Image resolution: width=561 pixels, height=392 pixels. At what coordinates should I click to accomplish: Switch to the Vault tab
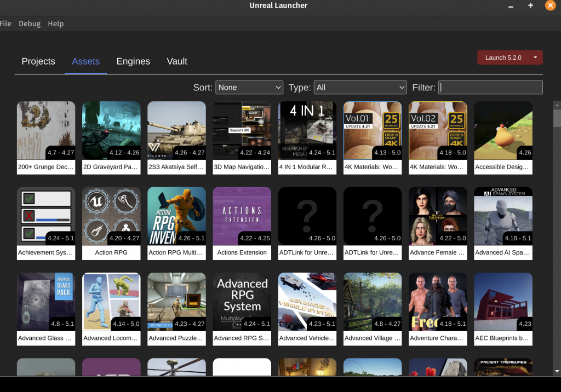pos(177,61)
